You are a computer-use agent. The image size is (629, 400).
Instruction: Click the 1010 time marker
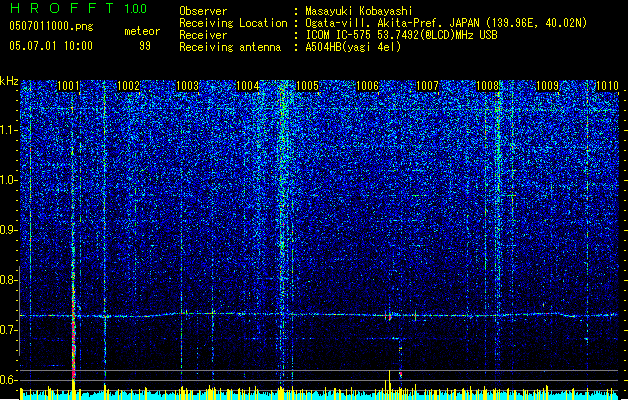tap(607, 86)
